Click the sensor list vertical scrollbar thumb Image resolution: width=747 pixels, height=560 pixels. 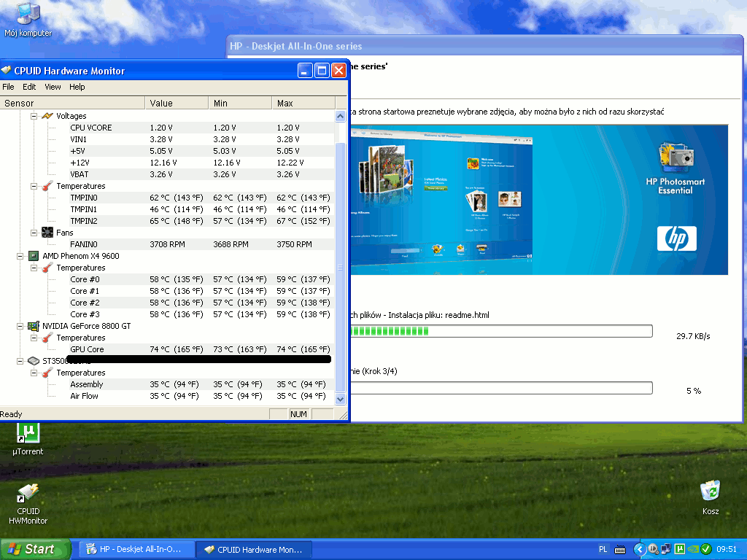tap(340, 267)
